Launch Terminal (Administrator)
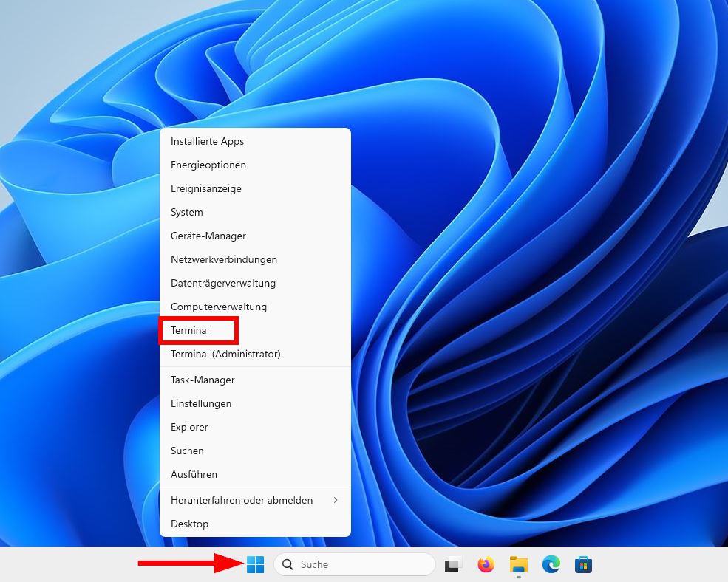The height and width of the screenshot is (582, 728). point(225,354)
